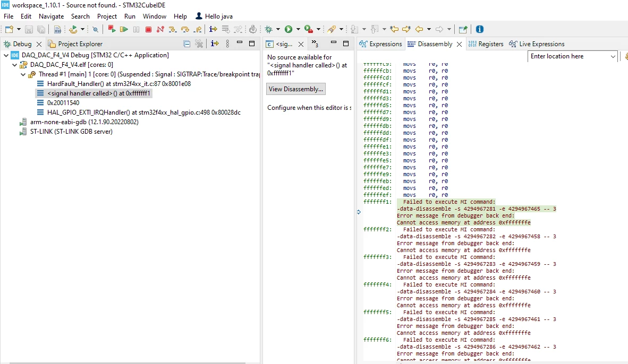
Task: Click the Step Into icon
Action: coord(172,29)
